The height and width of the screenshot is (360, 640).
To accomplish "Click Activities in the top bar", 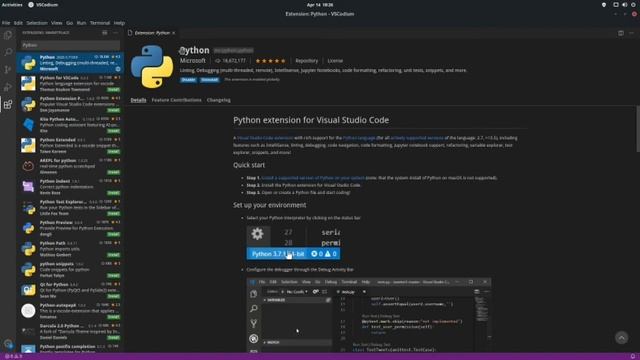I will click(x=12, y=5).
